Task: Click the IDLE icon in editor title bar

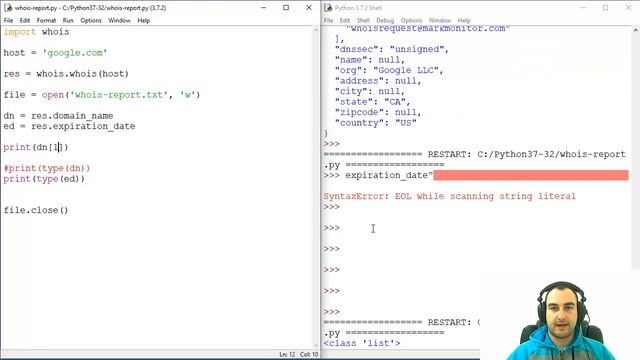Action: click(x=8, y=8)
